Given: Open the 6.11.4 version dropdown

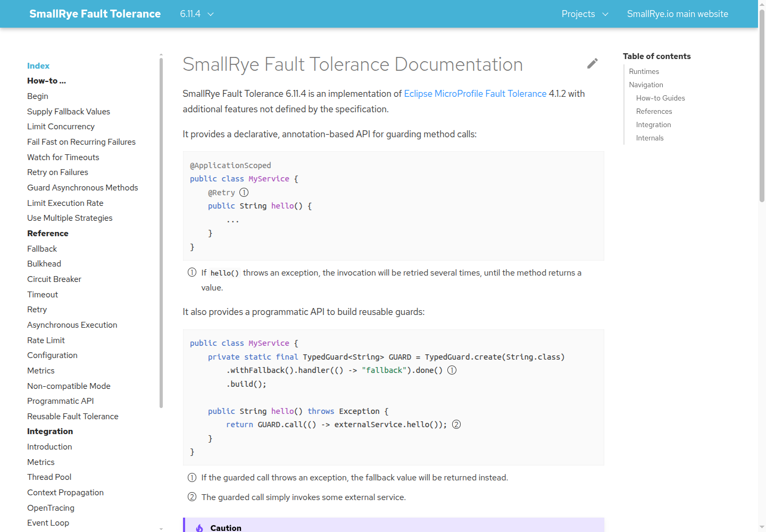Looking at the screenshot, I should pyautogui.click(x=197, y=14).
